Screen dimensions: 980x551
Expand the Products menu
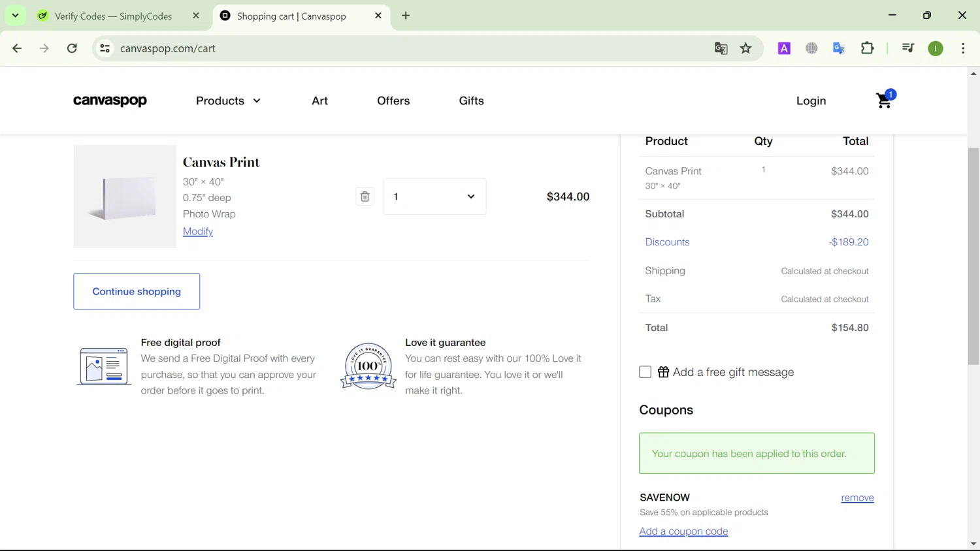[228, 101]
